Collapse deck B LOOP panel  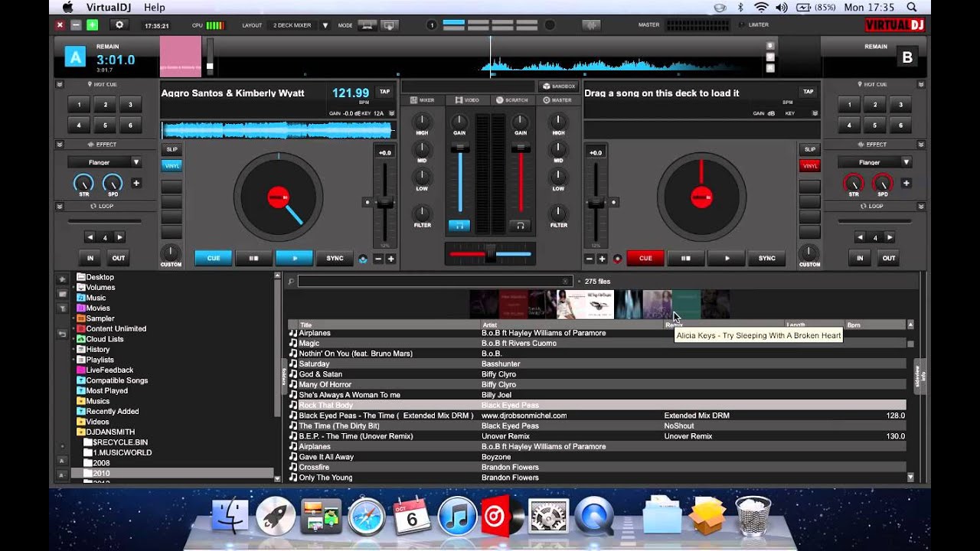pyautogui.click(x=920, y=206)
